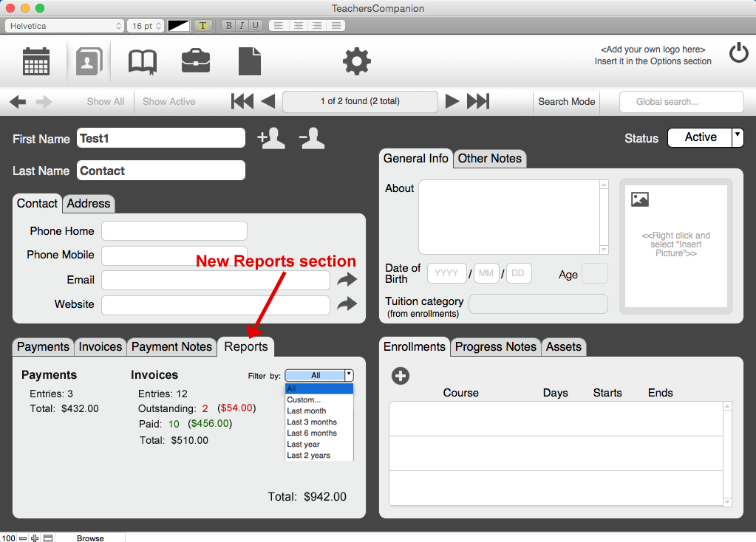The height and width of the screenshot is (542, 756).
Task: Click the Insert Picture placeholder
Action: pos(676,246)
